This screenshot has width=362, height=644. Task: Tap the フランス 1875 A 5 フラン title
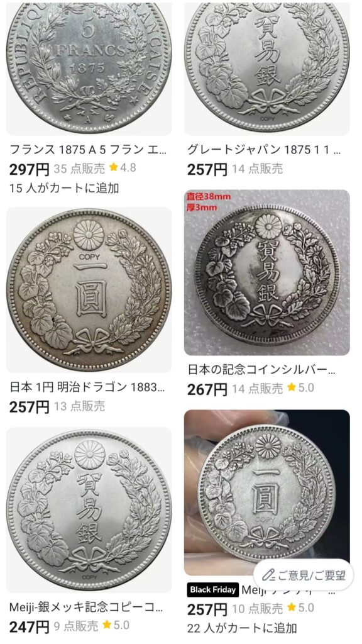pos(88,149)
